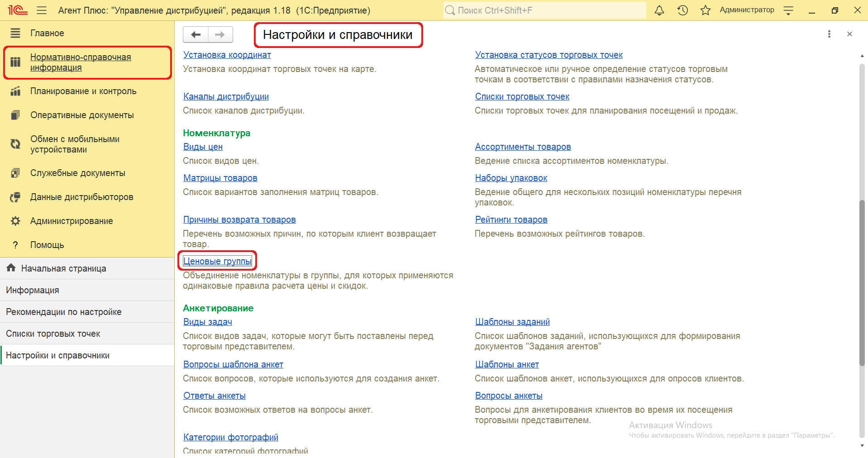This screenshot has height=458, width=868.
Task: Open Наборы упаковок link
Action: (x=511, y=178)
